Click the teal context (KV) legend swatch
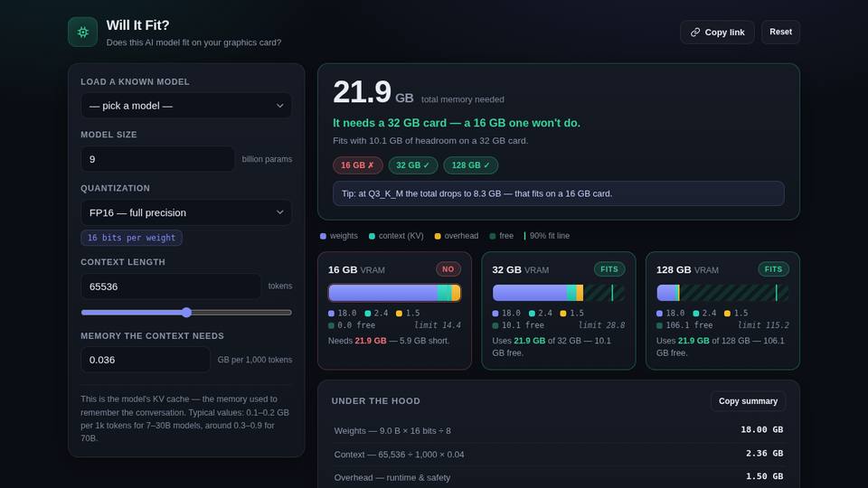The image size is (868, 488). (x=372, y=236)
